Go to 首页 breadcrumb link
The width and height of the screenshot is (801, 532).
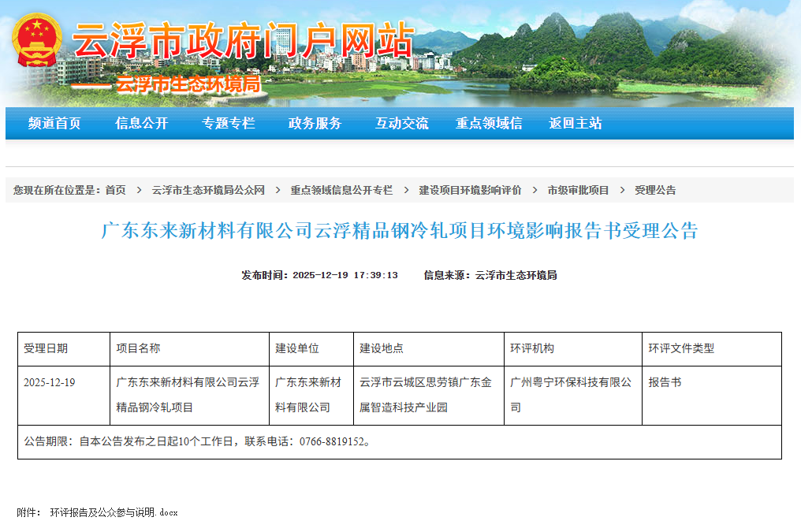(115, 190)
